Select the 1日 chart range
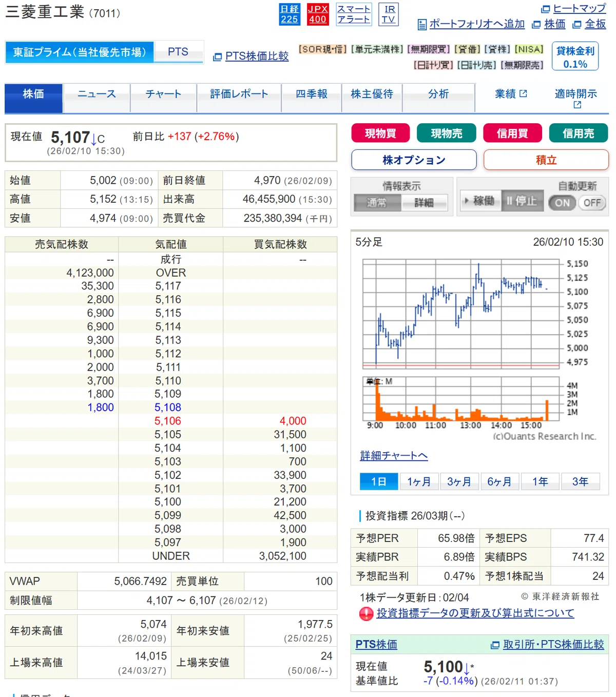Image resolution: width=616 pixels, height=697 pixels. click(379, 481)
